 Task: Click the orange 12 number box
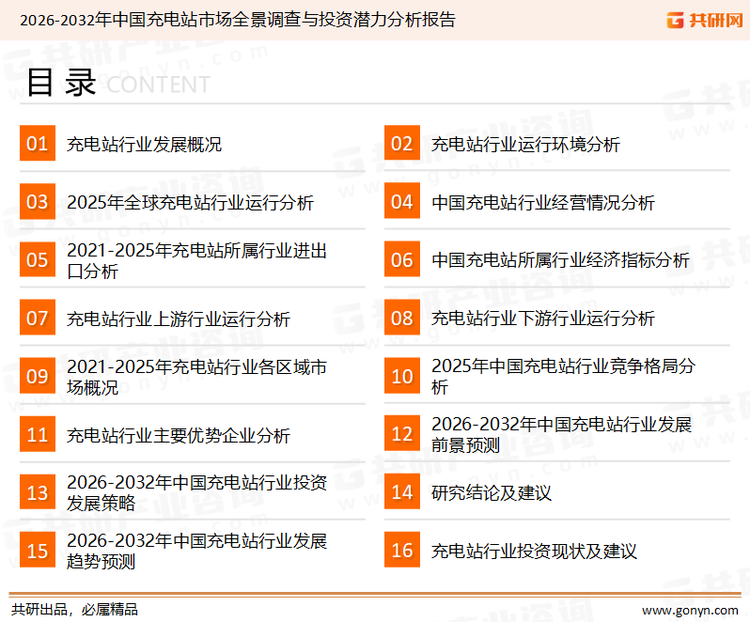coord(402,433)
